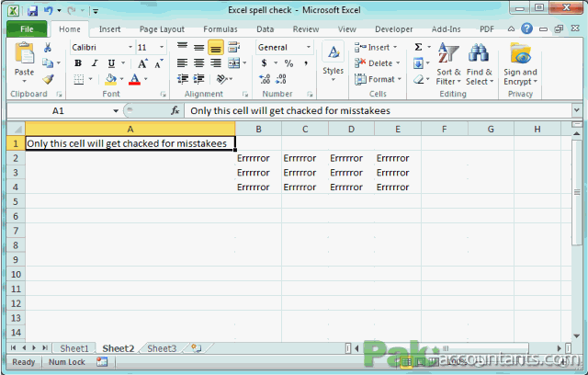The height and width of the screenshot is (375, 588).
Task: Select the Sheet3 worksheet tab
Action: (x=162, y=348)
